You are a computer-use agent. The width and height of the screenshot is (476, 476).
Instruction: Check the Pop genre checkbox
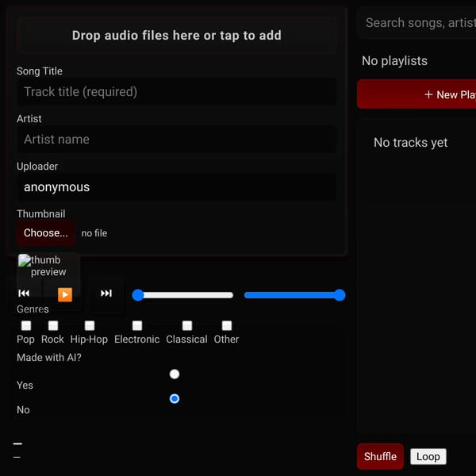(x=26, y=326)
